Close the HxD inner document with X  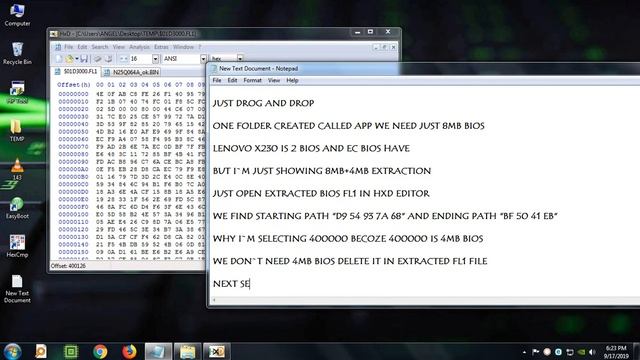point(393,47)
